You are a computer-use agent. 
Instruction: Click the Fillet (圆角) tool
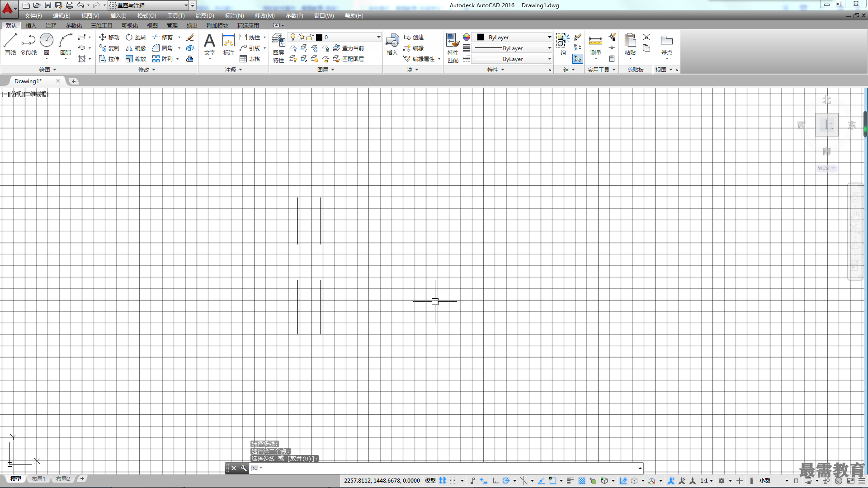[x=162, y=48]
